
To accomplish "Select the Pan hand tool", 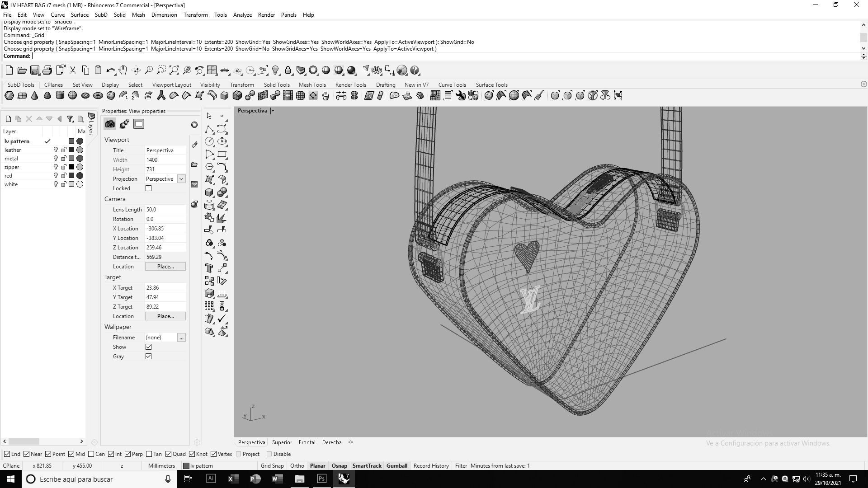I will click(123, 70).
